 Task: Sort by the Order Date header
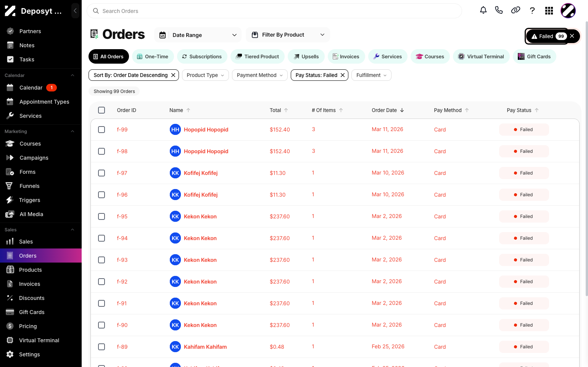(388, 110)
